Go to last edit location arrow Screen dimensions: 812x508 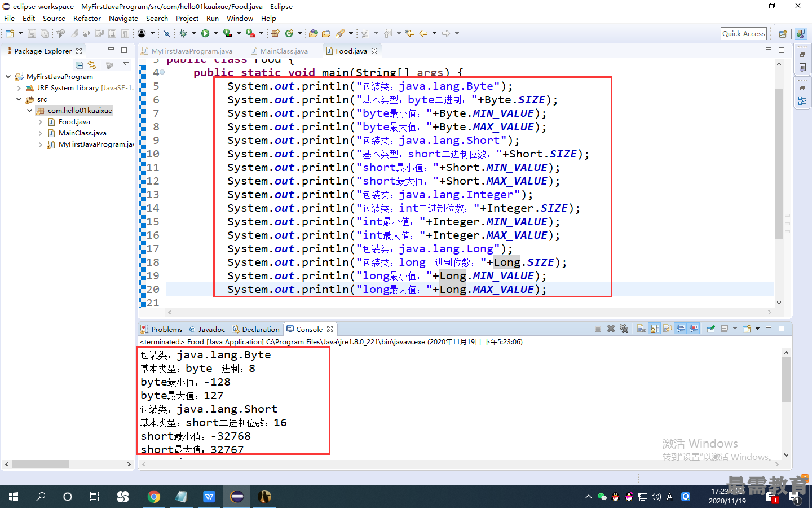click(x=410, y=33)
